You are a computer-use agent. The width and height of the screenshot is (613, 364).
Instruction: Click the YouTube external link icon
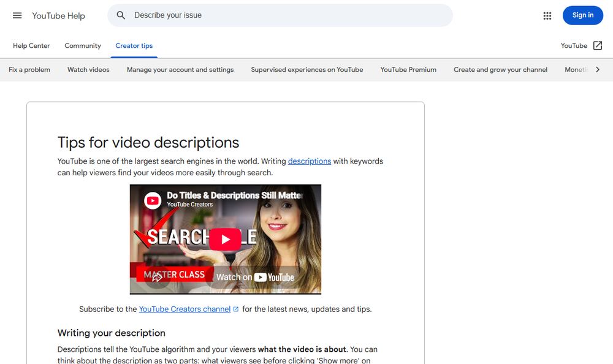coord(597,45)
